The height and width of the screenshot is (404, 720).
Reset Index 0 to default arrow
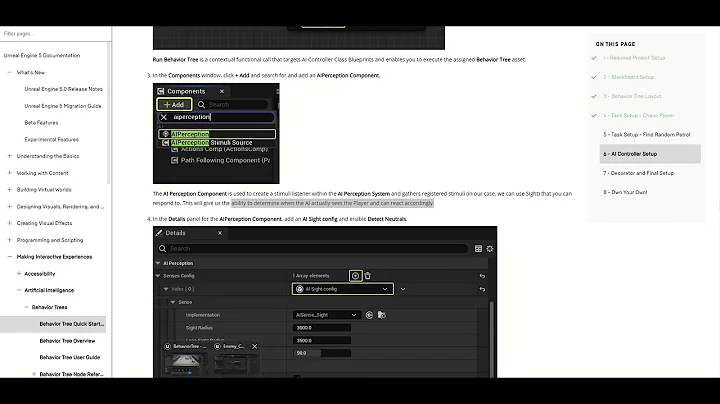click(482, 289)
